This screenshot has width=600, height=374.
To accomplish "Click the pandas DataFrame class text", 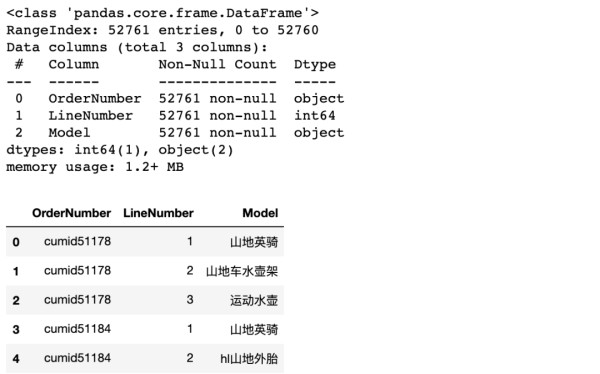I will (x=162, y=13).
